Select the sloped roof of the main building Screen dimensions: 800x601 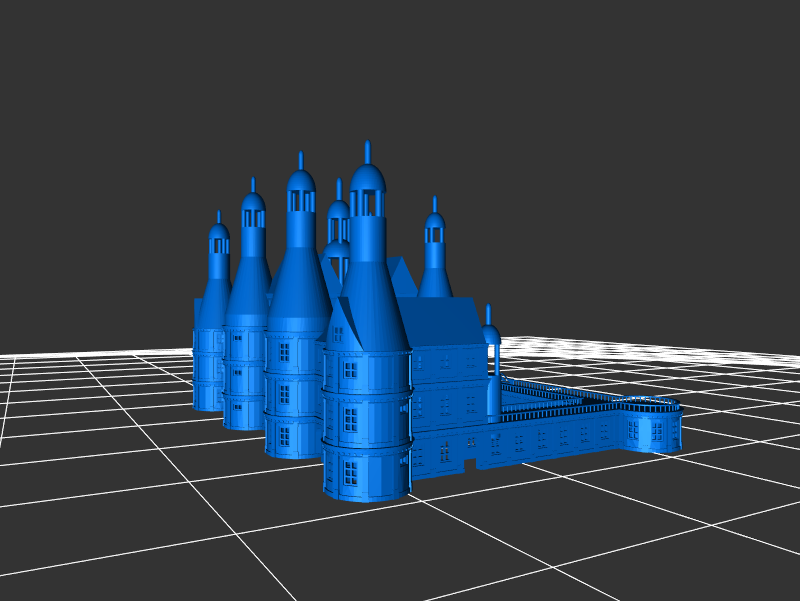[440, 322]
